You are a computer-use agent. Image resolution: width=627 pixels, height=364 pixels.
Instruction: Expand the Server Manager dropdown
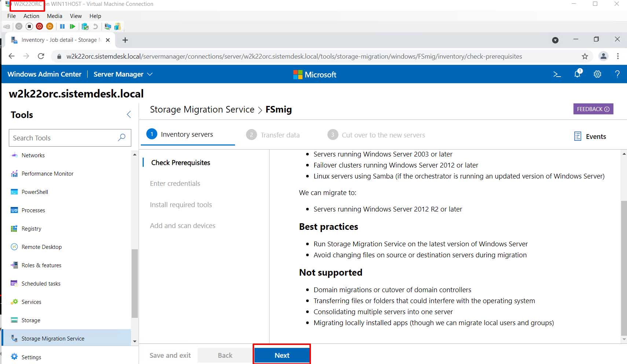pos(123,74)
